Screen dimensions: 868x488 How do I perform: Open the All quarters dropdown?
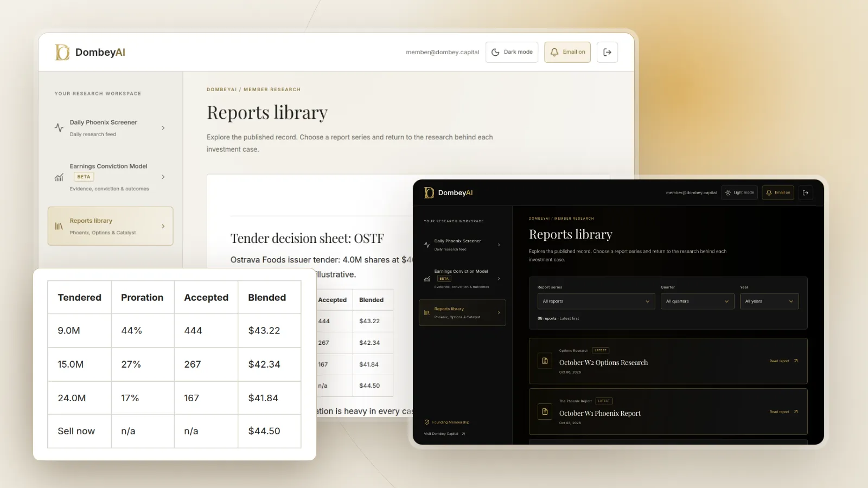click(x=698, y=301)
